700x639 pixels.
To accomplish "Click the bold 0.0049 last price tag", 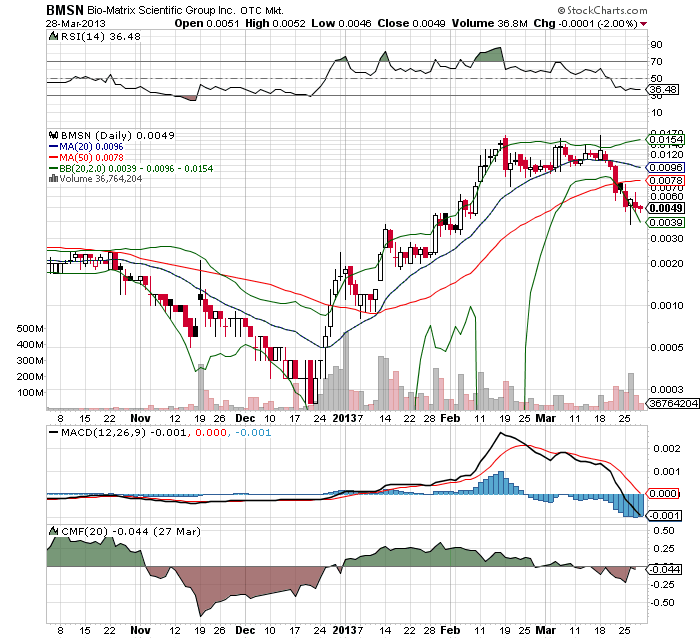I will point(666,208).
